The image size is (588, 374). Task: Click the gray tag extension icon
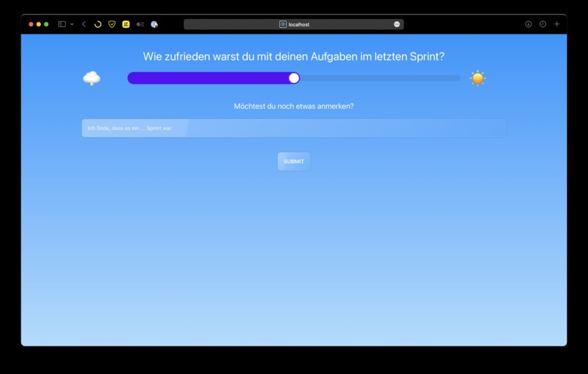(140, 24)
